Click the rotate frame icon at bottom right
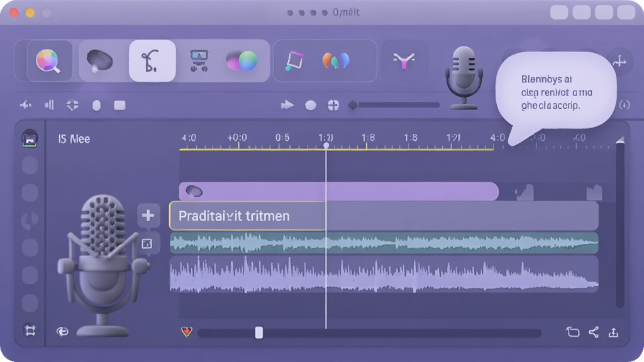The image size is (644, 362). [572, 332]
